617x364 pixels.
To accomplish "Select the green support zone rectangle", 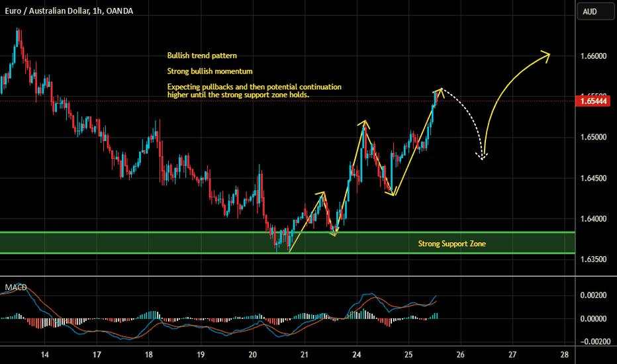I will tap(287, 242).
